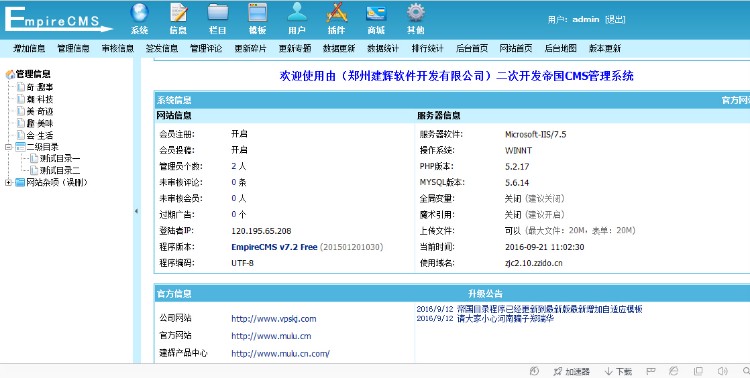Go to 后台首页 in the submenu bar
This screenshot has width=750, height=378.
coord(472,48)
